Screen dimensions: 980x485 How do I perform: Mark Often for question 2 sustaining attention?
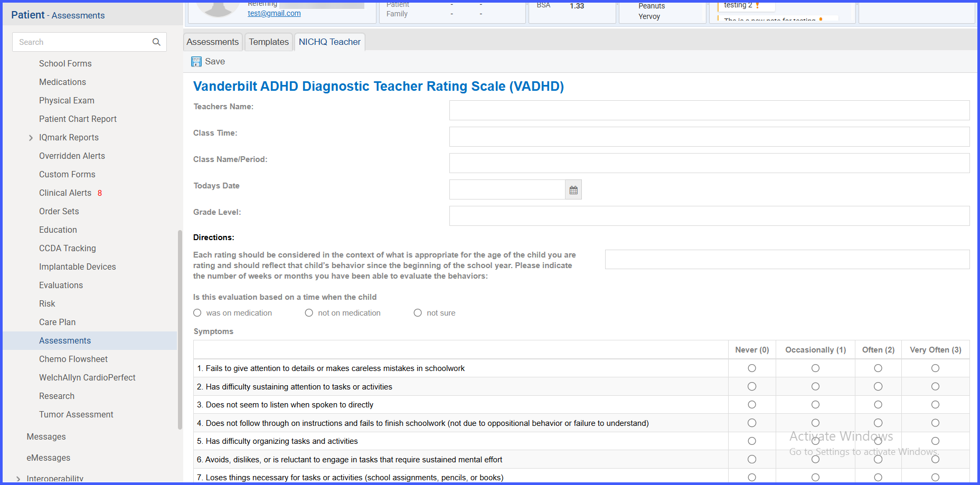click(878, 387)
